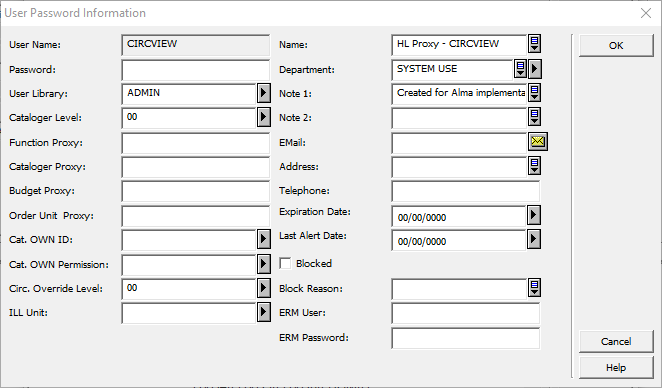
Task: Open the text editor icon beside Note 2
Action: click(534, 117)
